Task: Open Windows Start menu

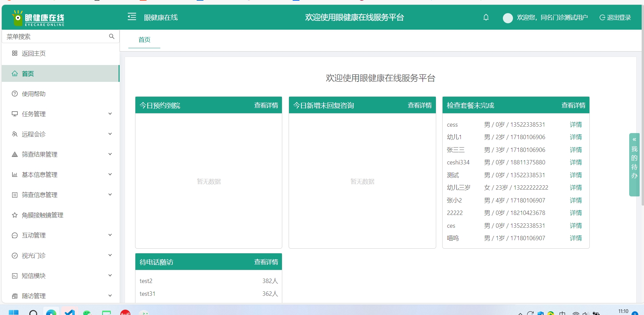Action: (13, 312)
